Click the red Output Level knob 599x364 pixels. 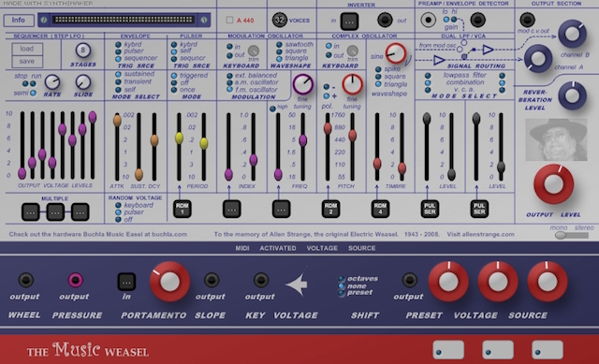(x=553, y=184)
